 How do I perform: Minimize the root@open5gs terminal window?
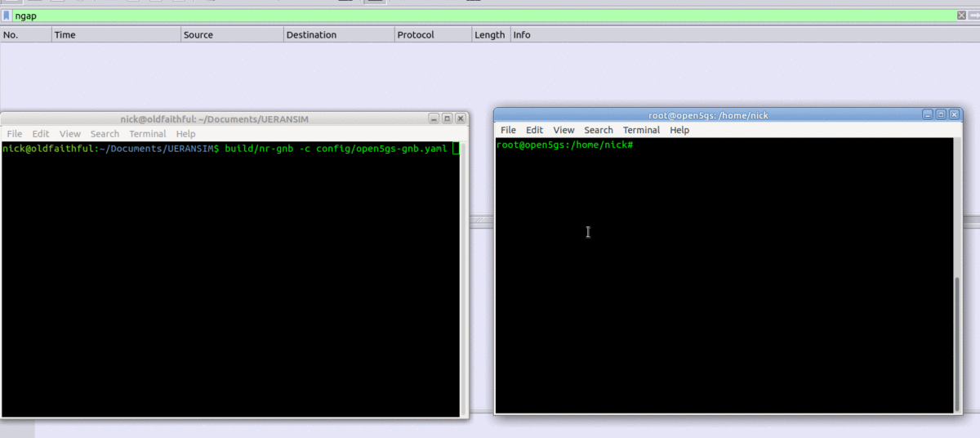pyautogui.click(x=928, y=115)
